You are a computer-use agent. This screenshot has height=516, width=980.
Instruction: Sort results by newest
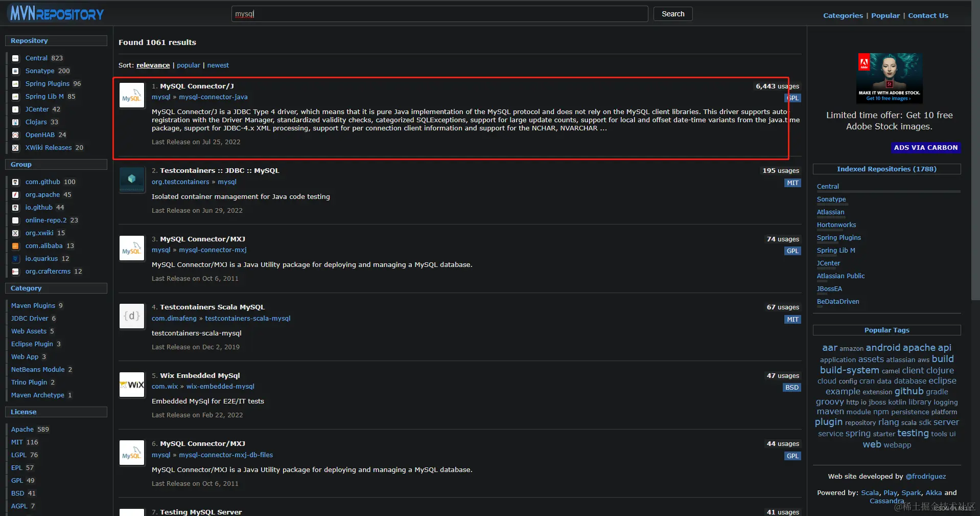[218, 65]
